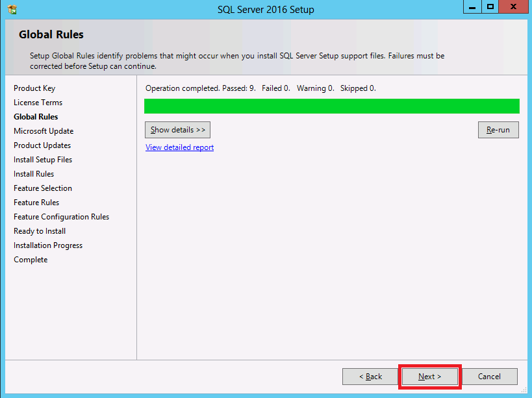The image size is (532, 398).
Task: Click Installation Progress step
Action: (x=48, y=245)
